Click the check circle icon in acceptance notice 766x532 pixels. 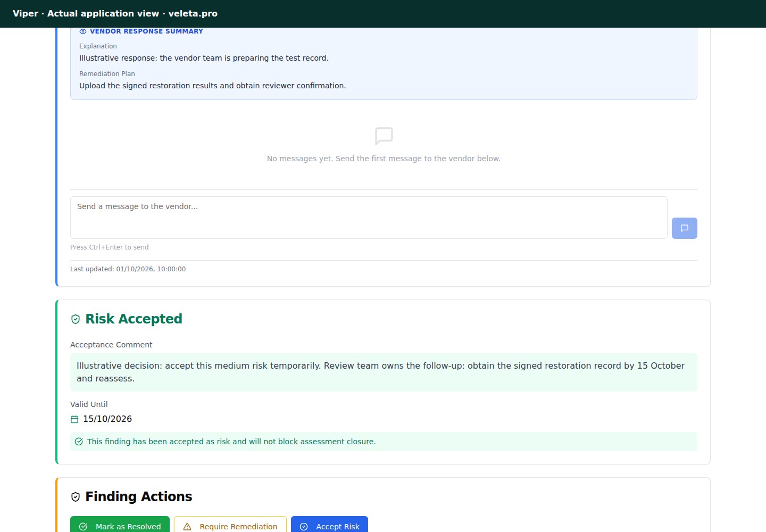(x=79, y=442)
